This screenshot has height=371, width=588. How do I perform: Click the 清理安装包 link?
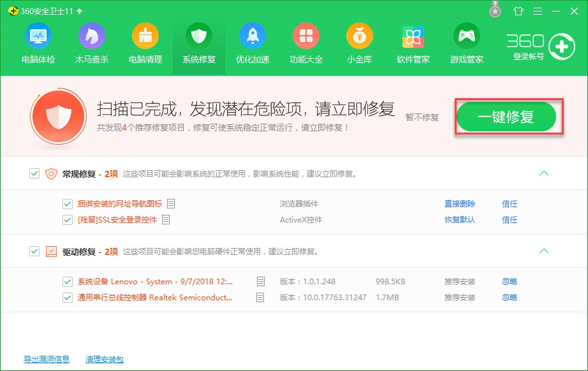point(105,359)
